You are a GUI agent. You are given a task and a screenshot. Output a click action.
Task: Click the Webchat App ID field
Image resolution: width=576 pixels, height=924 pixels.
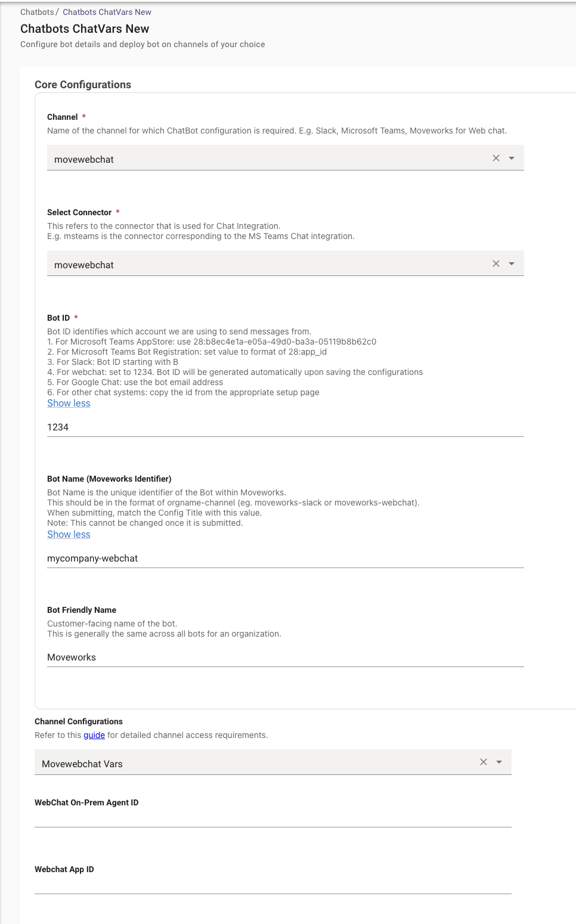(272, 885)
